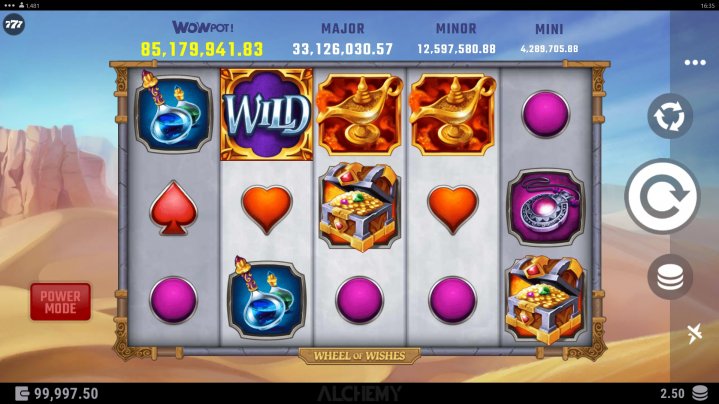This screenshot has height=404, width=719.
Task: Select the Major jackpot value
Action: 343,49
